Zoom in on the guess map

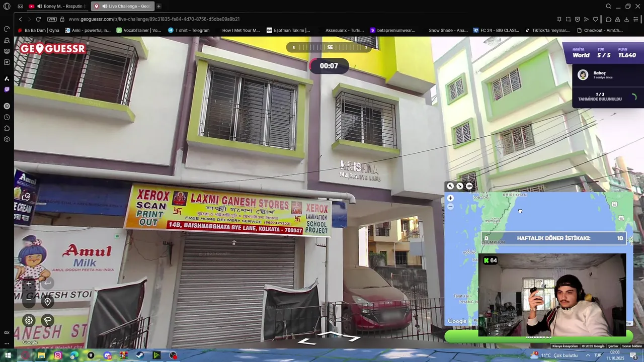click(450, 198)
